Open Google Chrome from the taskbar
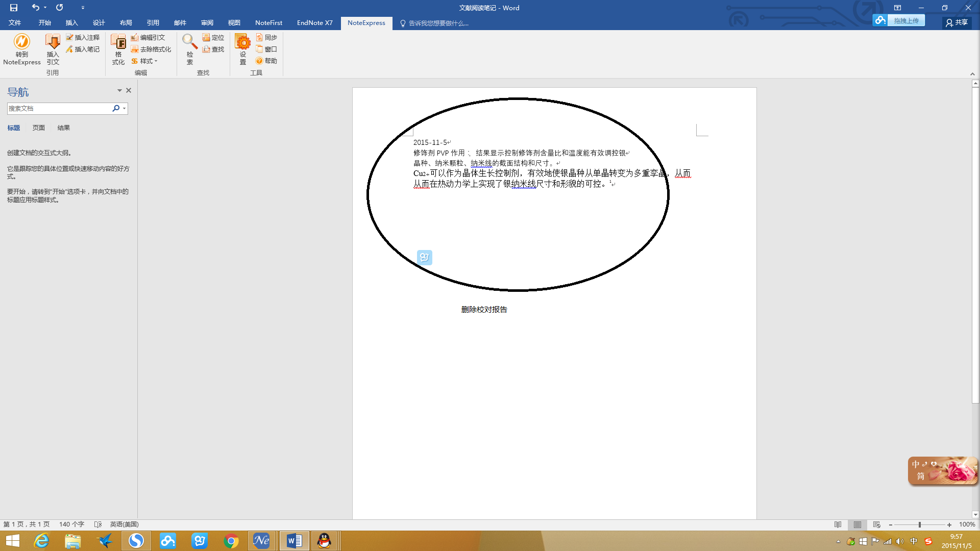Screen dimensions: 980x551 (x=231, y=541)
